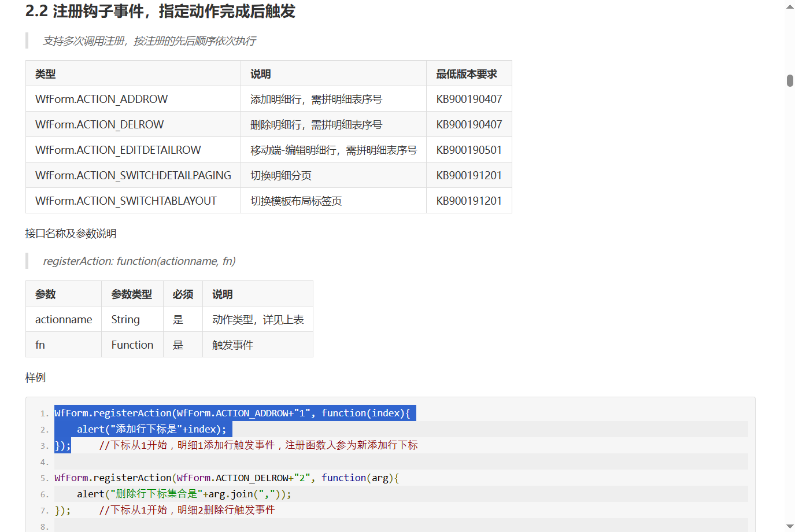795x532 pixels.
Task: Click the highlighted code line 1
Action: click(234, 413)
